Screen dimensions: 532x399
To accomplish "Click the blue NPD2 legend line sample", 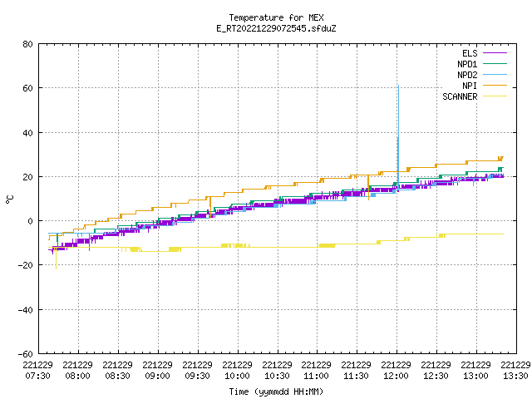I will coord(495,75).
